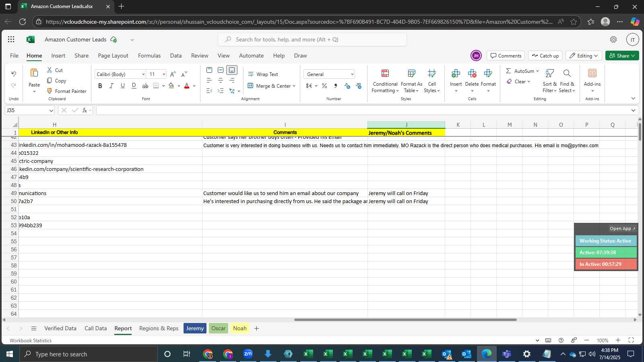Open the Borders icon
Viewport: 644px width, 362px height.
pos(156,86)
